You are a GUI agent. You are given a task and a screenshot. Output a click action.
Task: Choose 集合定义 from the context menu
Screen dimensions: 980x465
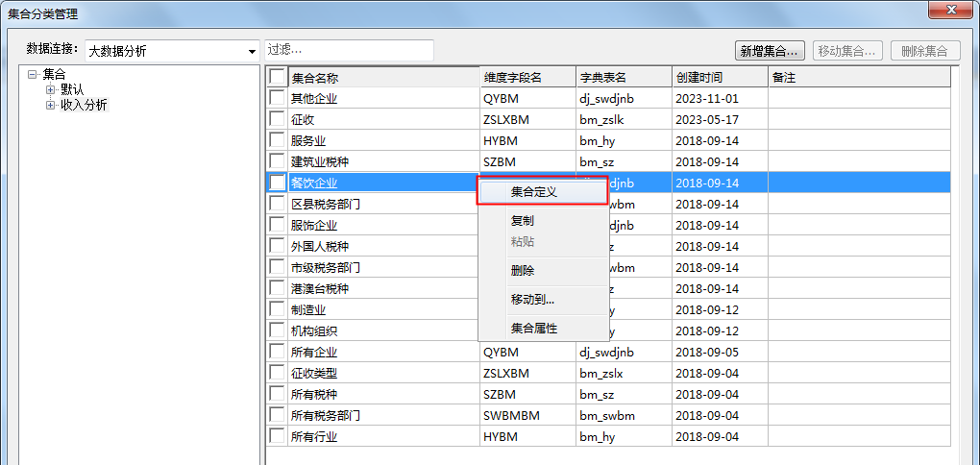tap(534, 192)
